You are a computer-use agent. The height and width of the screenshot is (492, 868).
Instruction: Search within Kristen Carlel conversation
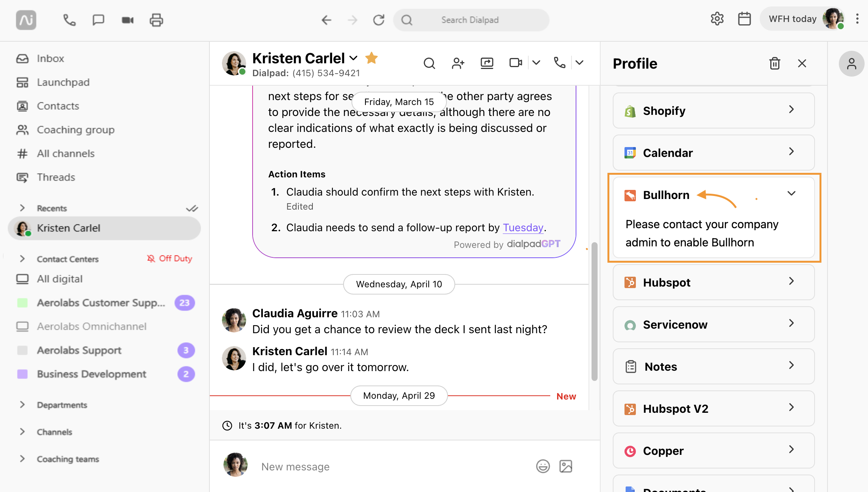(x=429, y=63)
